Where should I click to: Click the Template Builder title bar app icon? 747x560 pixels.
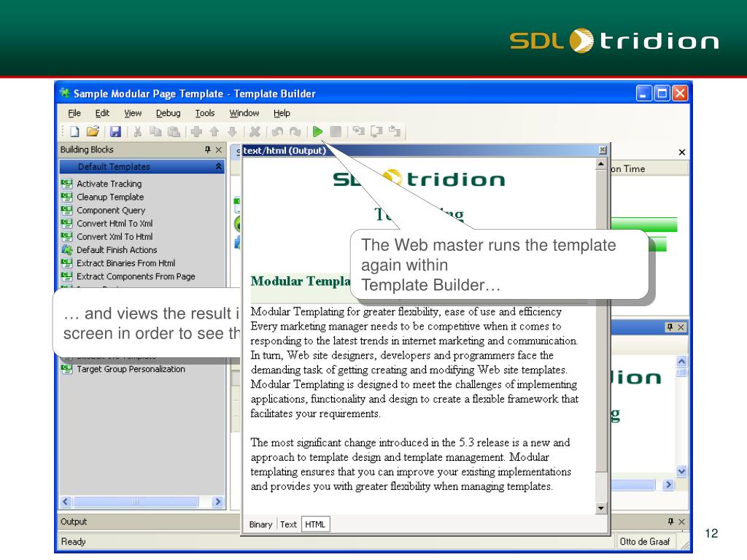point(65,93)
